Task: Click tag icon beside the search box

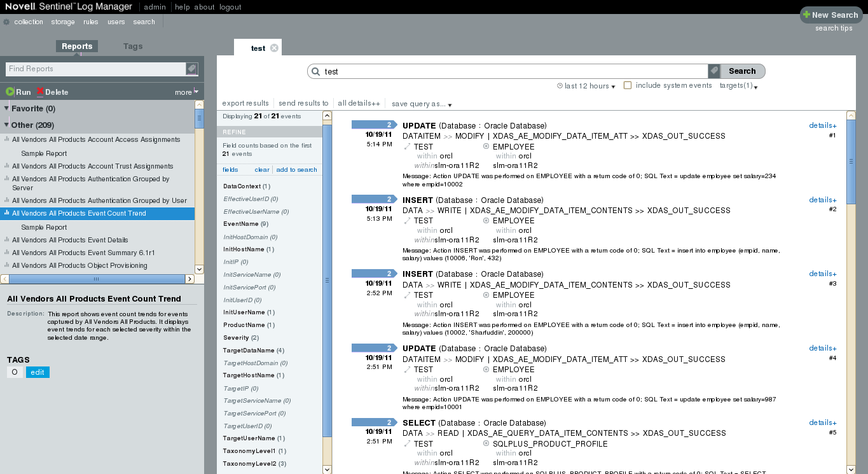Action: coord(714,71)
